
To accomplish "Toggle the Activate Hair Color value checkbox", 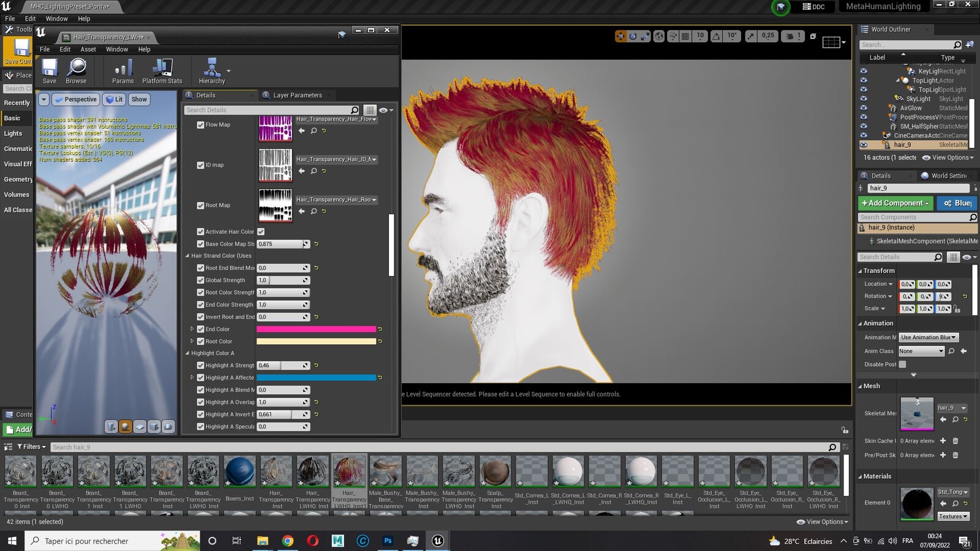I will click(261, 231).
